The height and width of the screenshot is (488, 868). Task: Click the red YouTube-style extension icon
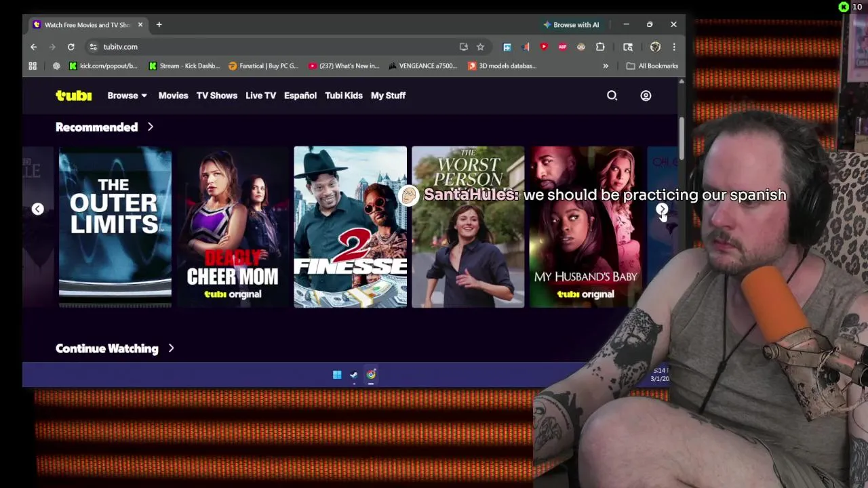tap(544, 47)
